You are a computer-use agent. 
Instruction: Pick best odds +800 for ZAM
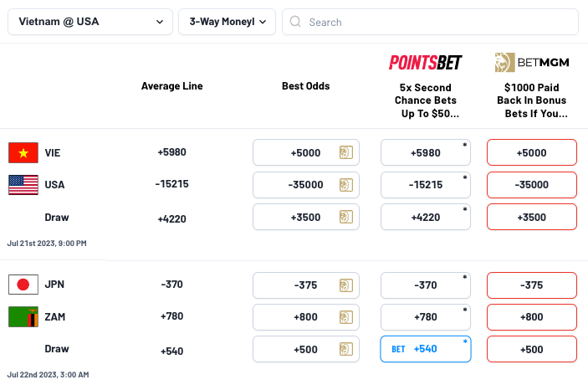(306, 317)
